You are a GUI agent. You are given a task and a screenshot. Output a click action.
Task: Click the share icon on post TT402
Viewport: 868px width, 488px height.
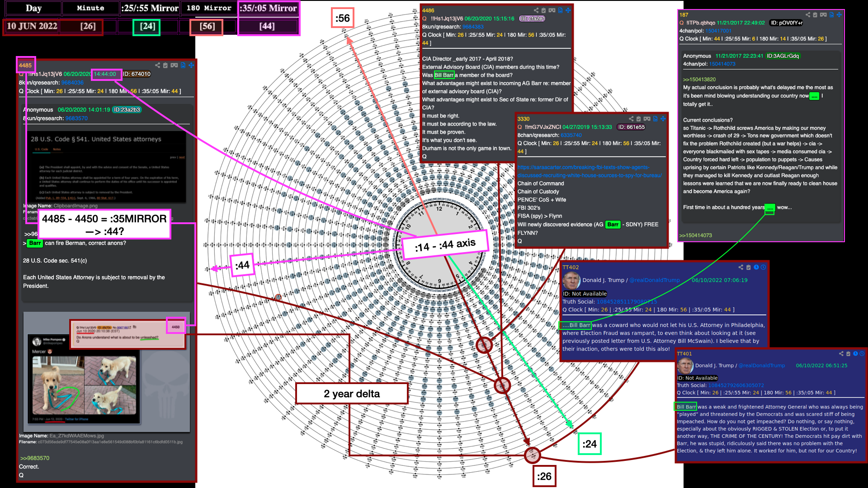tap(741, 267)
